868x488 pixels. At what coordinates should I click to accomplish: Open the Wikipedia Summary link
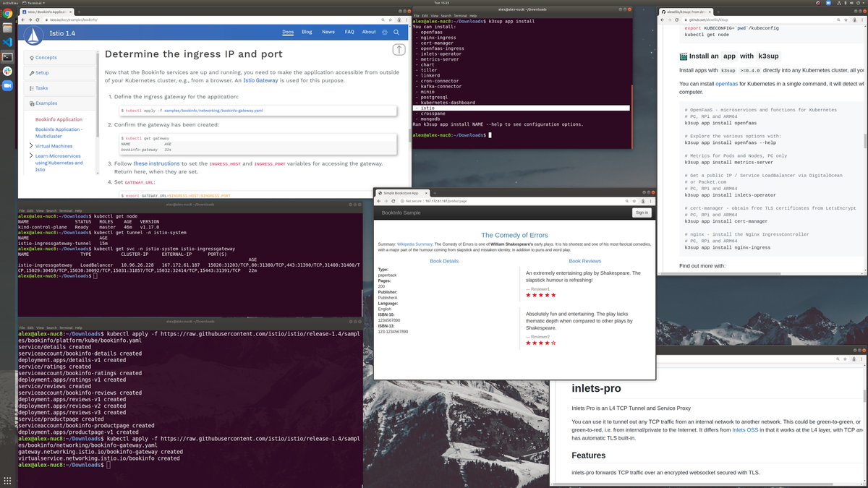[x=414, y=244]
